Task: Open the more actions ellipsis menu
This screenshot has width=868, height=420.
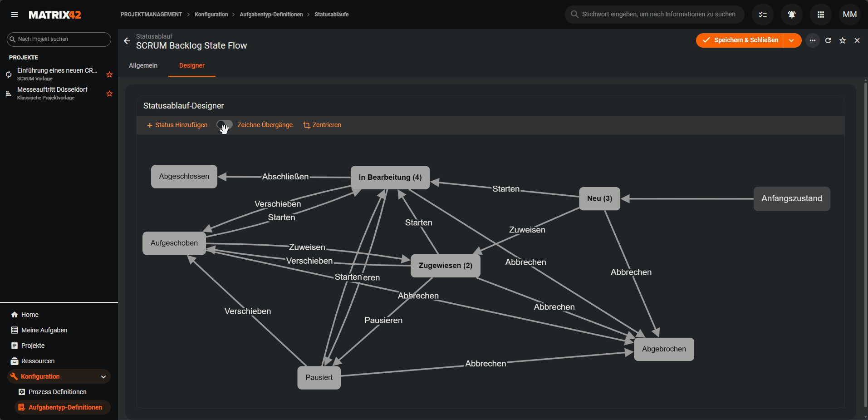Action: pyautogui.click(x=813, y=40)
